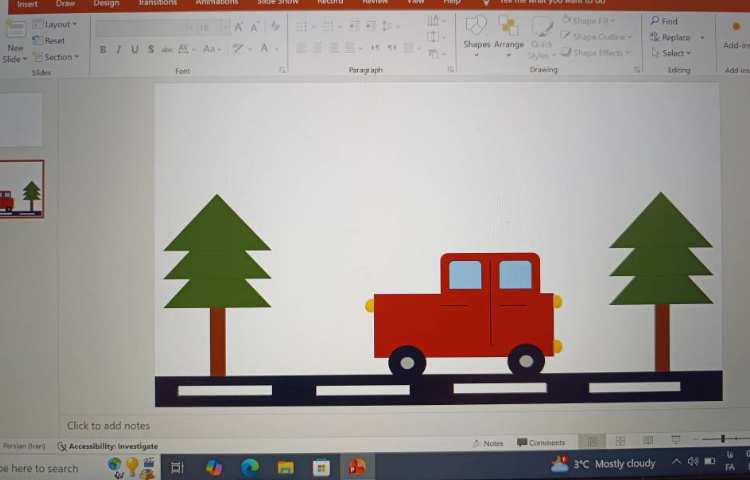The height and width of the screenshot is (480, 750).
Task: Click the Reset slide button
Action: coord(49,41)
